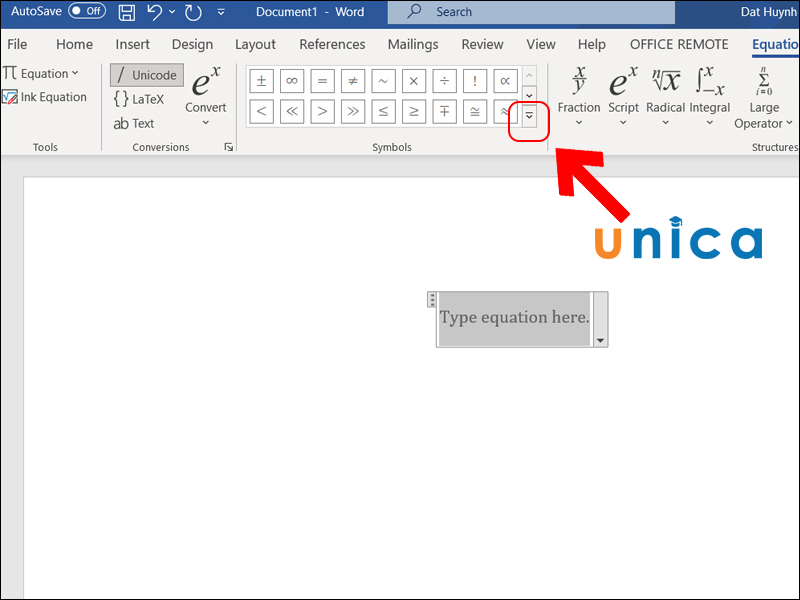Viewport: 800px width, 600px height.
Task: Toggle the AutoSave switch
Action: (x=87, y=11)
